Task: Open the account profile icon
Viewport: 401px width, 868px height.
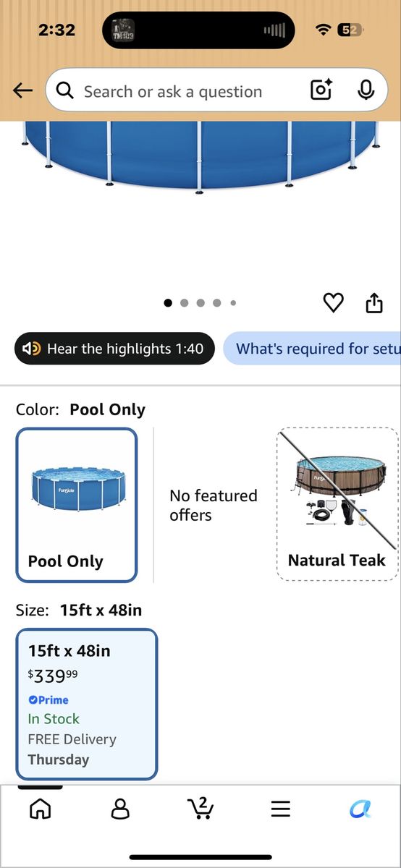Action: [x=120, y=808]
